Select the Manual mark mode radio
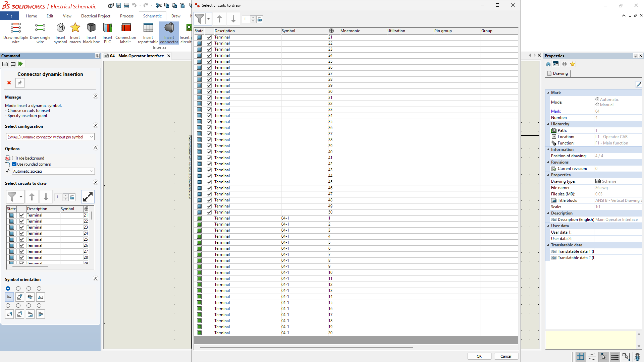The width and height of the screenshot is (644, 362). tap(597, 105)
